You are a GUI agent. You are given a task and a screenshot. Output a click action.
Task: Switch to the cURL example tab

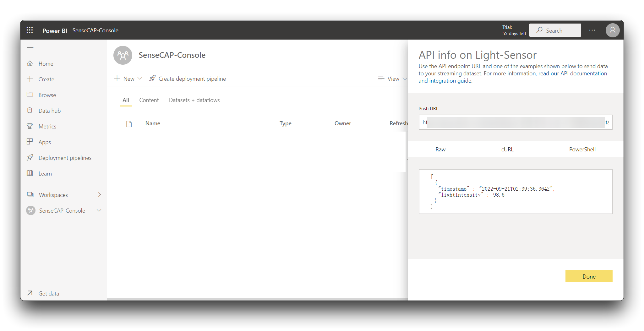(507, 149)
